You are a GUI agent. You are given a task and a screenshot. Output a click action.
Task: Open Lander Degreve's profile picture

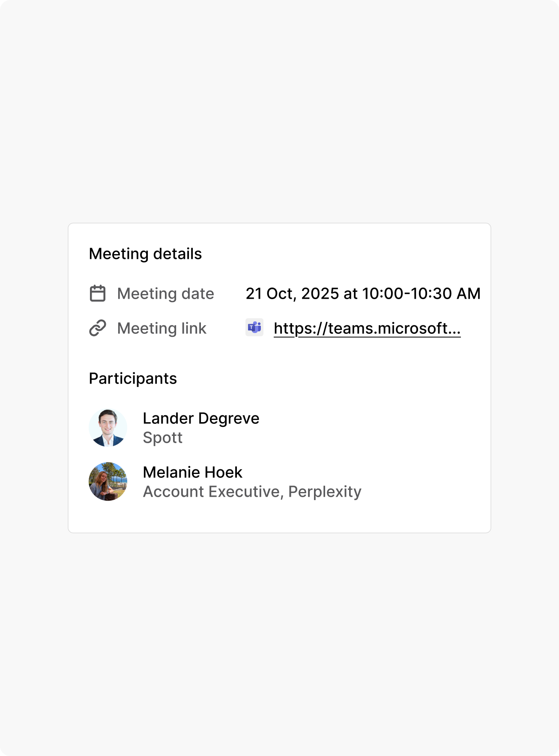tap(108, 427)
